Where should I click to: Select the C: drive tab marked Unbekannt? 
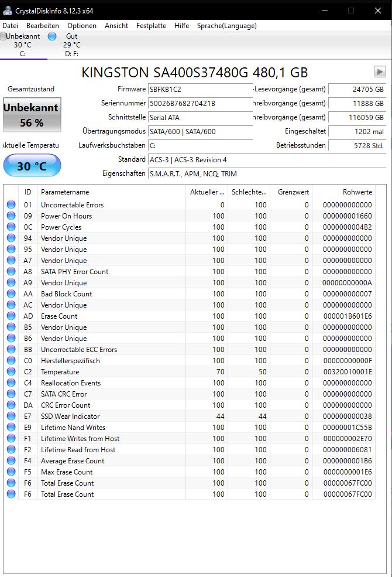click(x=23, y=45)
